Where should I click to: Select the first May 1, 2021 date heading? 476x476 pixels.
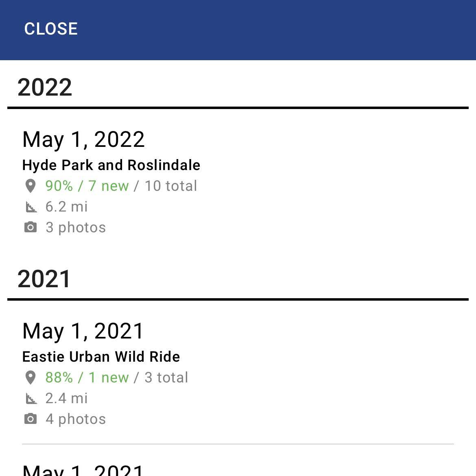83,331
